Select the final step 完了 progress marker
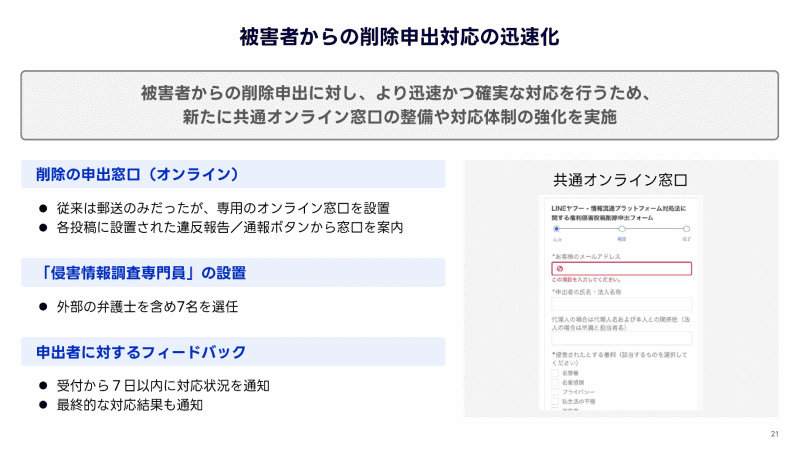Viewport: 800px width, 450px height. coord(687,229)
